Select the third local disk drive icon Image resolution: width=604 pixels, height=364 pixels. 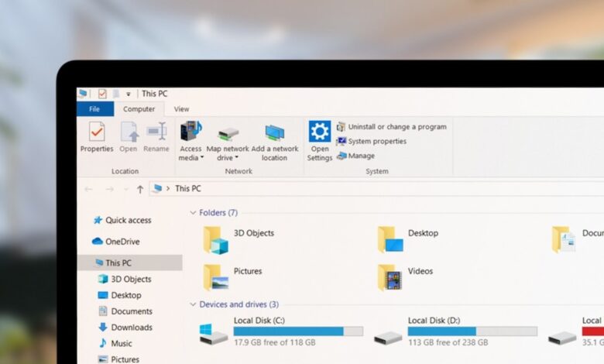click(x=562, y=338)
